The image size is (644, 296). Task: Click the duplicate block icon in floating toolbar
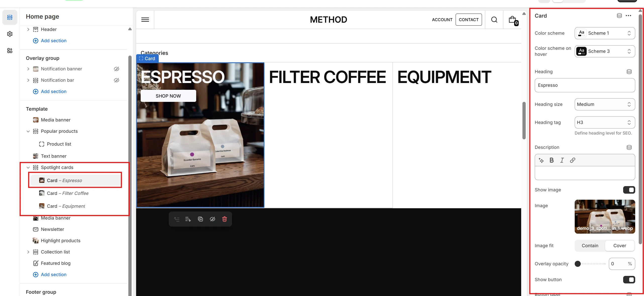point(200,219)
